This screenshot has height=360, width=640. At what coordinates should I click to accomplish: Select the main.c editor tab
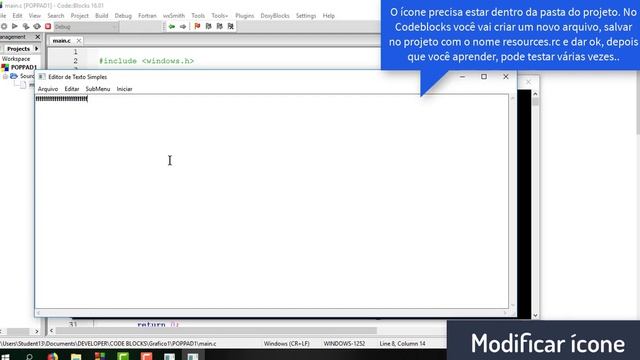[61, 41]
